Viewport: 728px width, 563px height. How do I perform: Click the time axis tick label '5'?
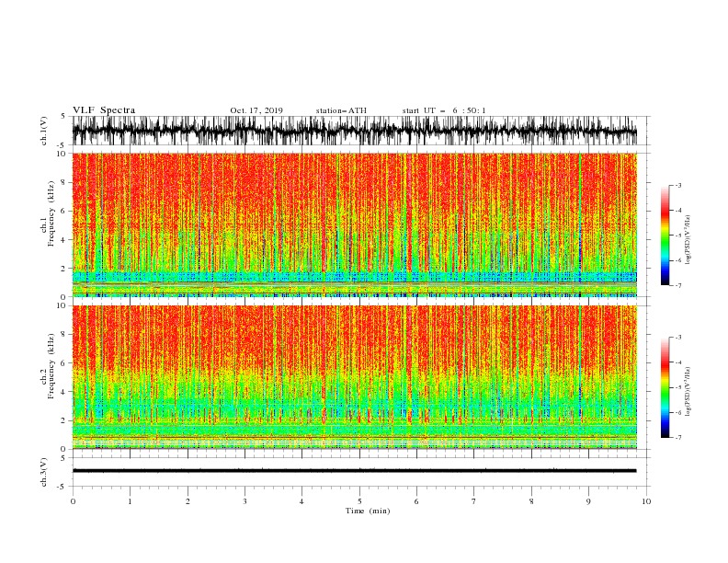pyautogui.click(x=359, y=501)
